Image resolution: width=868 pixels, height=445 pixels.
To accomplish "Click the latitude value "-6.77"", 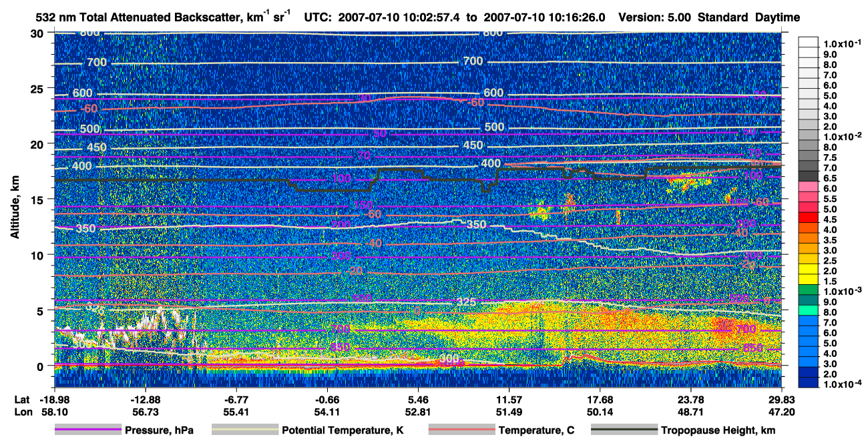I will 236,400.
